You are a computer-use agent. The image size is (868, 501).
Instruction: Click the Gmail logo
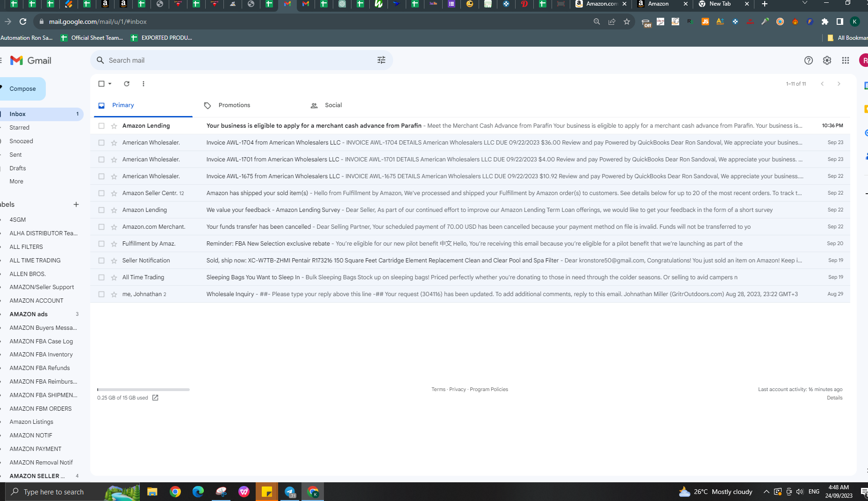[x=31, y=60]
